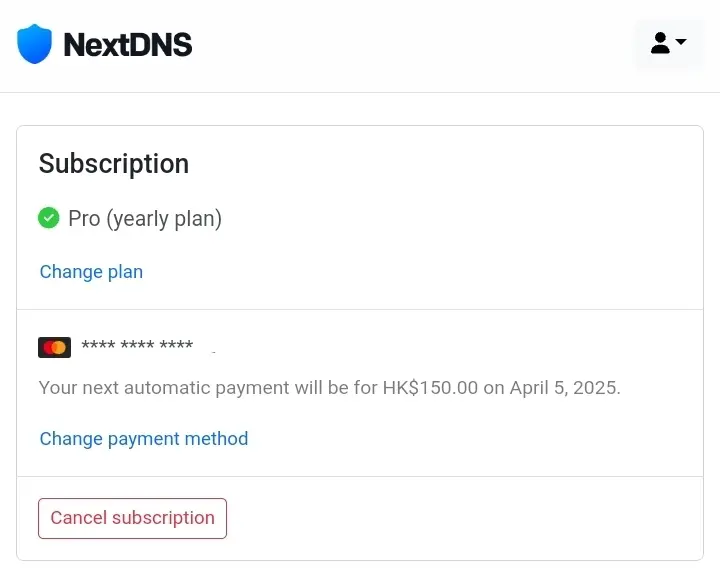Viewport: 720px width, 580px height.
Task: Click the Mastercard payment card icon
Action: coord(55,347)
